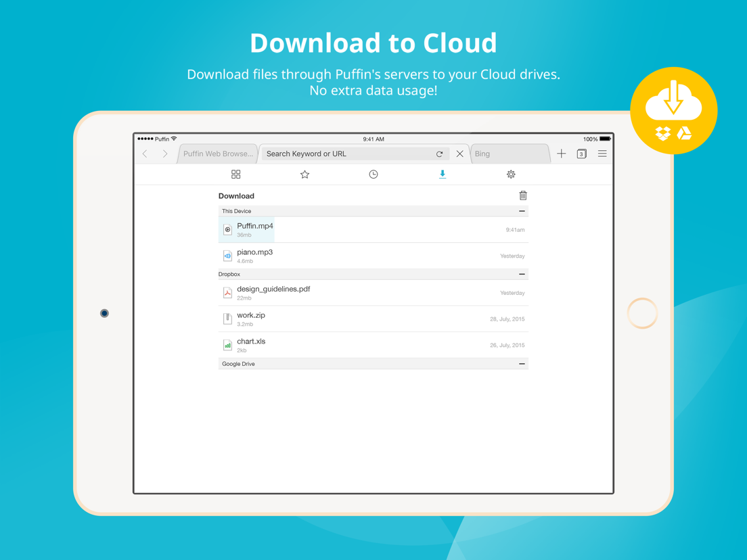Image resolution: width=747 pixels, height=560 pixels.
Task: Open the hamburger menu
Action: point(602,154)
